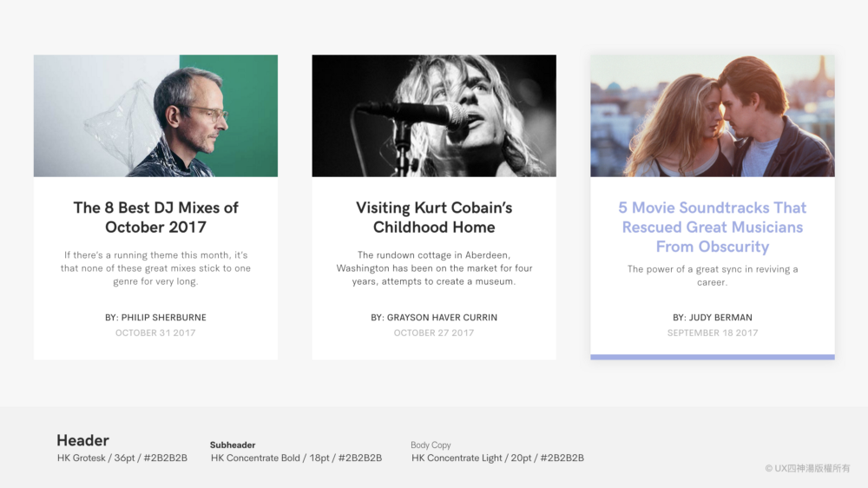Click the purple highlight bar under third card

(713, 357)
